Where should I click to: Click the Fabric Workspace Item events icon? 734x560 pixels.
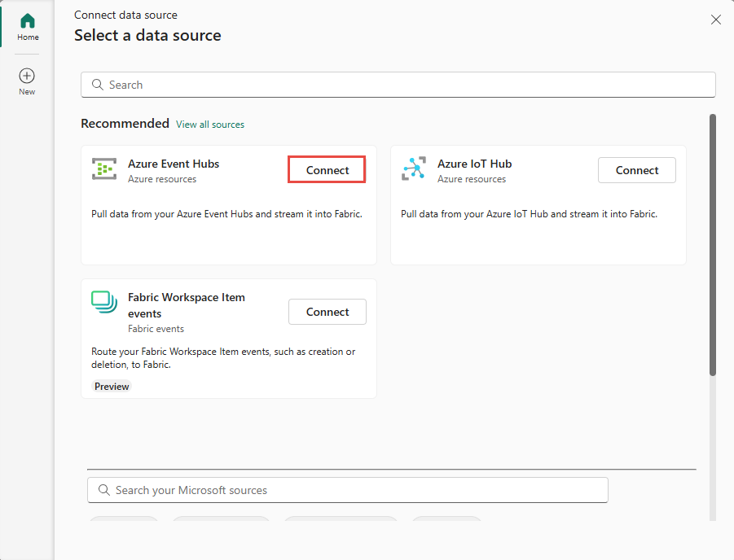[x=103, y=302]
